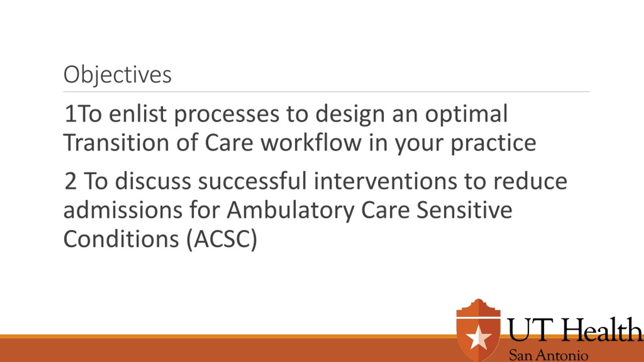Image resolution: width=644 pixels, height=362 pixels.
Task: Click the mission-style top of the shield emblem
Action: (x=478, y=308)
